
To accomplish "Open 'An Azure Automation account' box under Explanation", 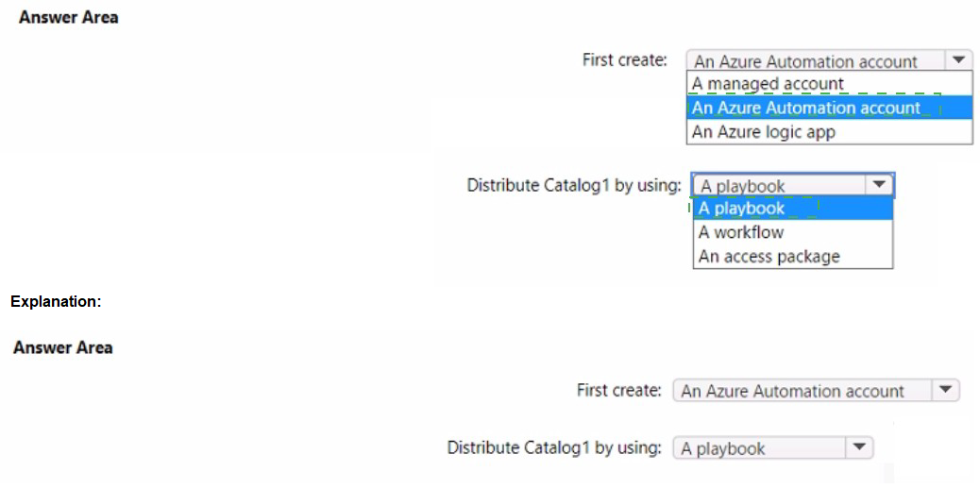I will point(817,391).
